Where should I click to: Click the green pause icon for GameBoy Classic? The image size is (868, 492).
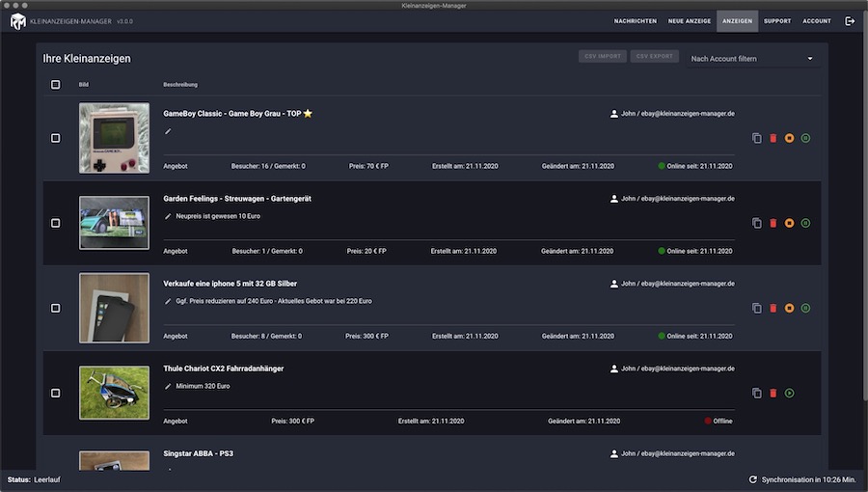[x=805, y=138]
